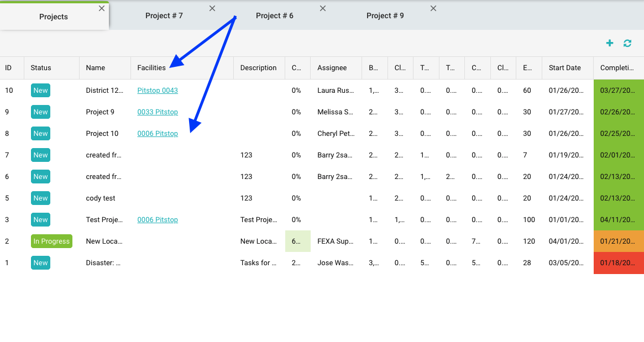This screenshot has height=342, width=644.
Task: Click the refresh icon above the table
Action: (627, 43)
